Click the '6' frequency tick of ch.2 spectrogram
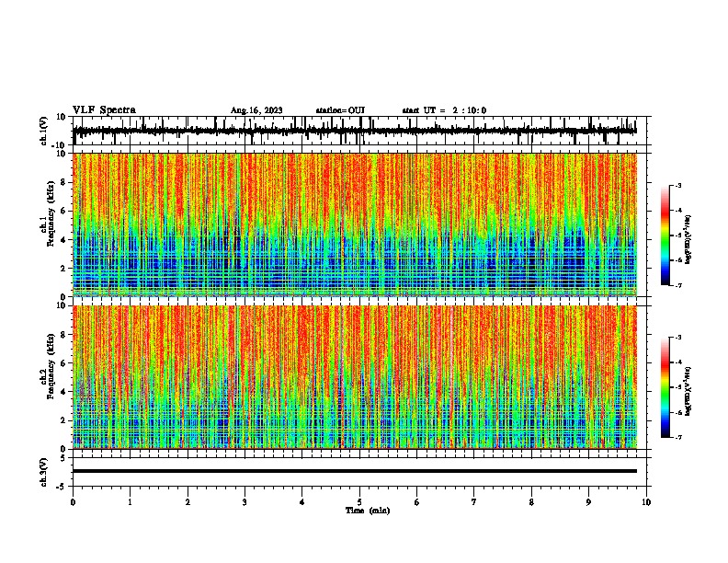 tap(63, 363)
